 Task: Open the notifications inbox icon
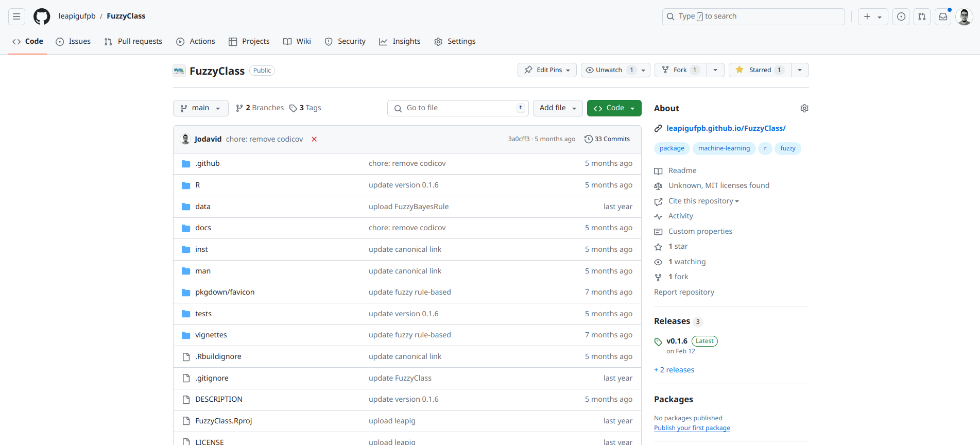pyautogui.click(x=943, y=16)
